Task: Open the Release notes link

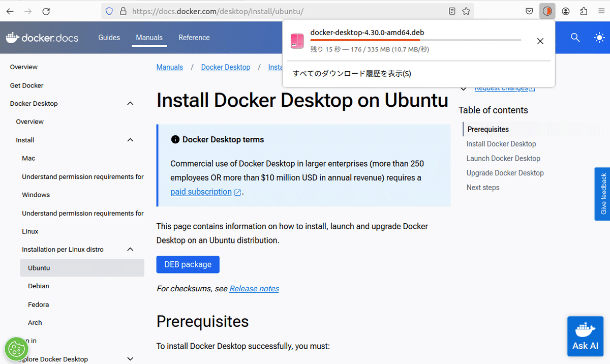Action: click(254, 288)
